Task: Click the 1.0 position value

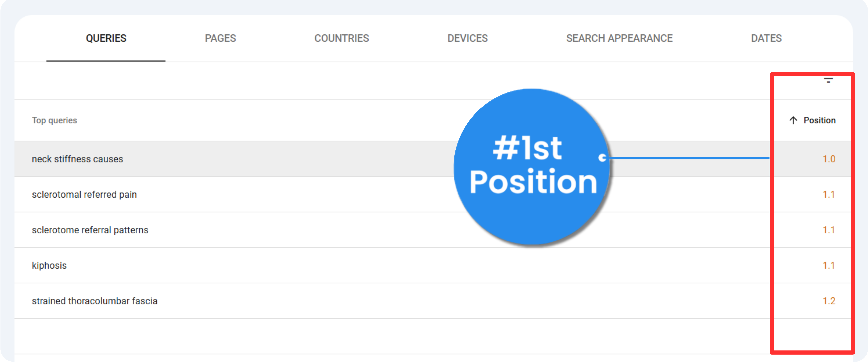Action: [829, 159]
